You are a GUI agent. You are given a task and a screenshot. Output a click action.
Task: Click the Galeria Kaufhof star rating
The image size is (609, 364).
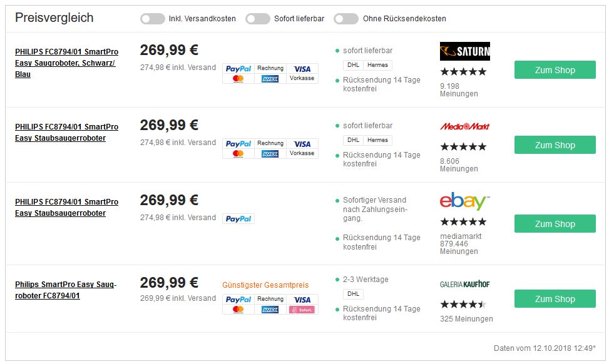pyautogui.click(x=463, y=304)
